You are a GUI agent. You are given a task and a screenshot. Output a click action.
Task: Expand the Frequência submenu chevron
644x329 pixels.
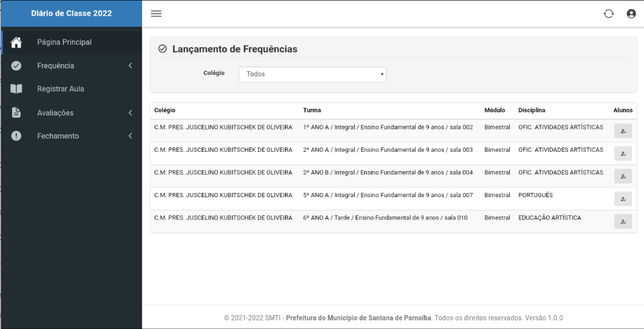pyautogui.click(x=130, y=66)
